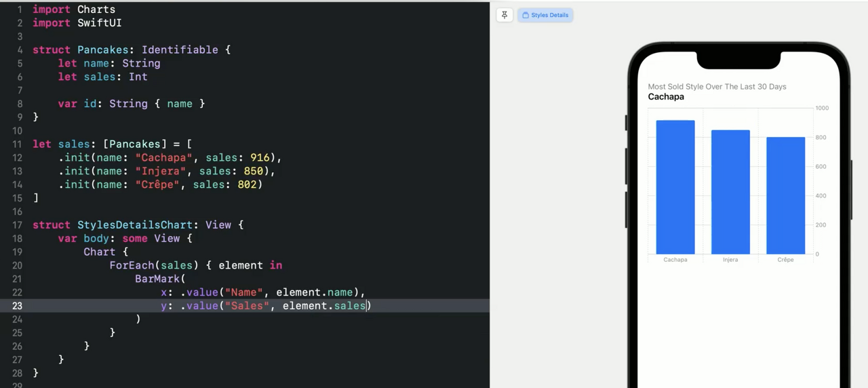Viewport: 868px width, 388px height.
Task: Click "BarMark(" on line 21
Action: (161, 279)
